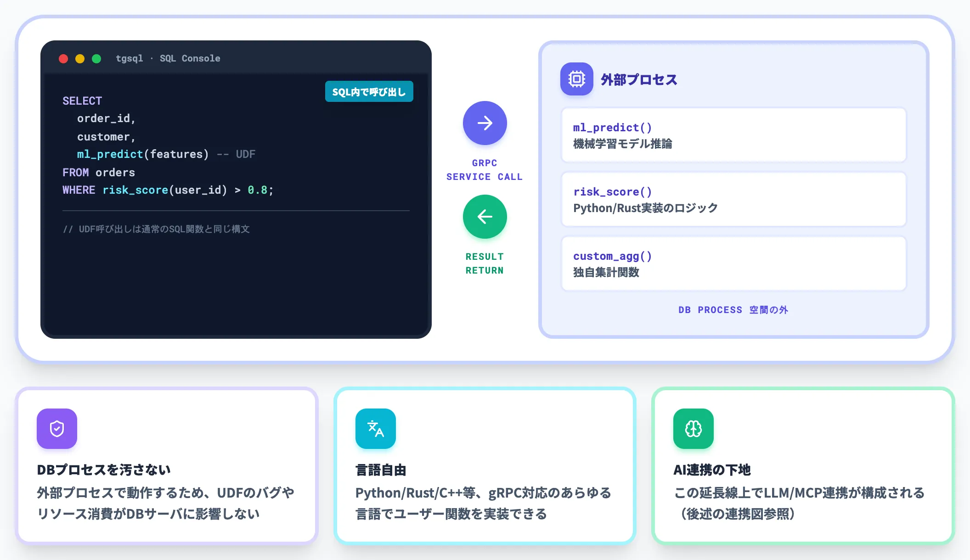Click the 'DBプロセスを汚さない' card title
970x560 pixels.
[104, 470]
